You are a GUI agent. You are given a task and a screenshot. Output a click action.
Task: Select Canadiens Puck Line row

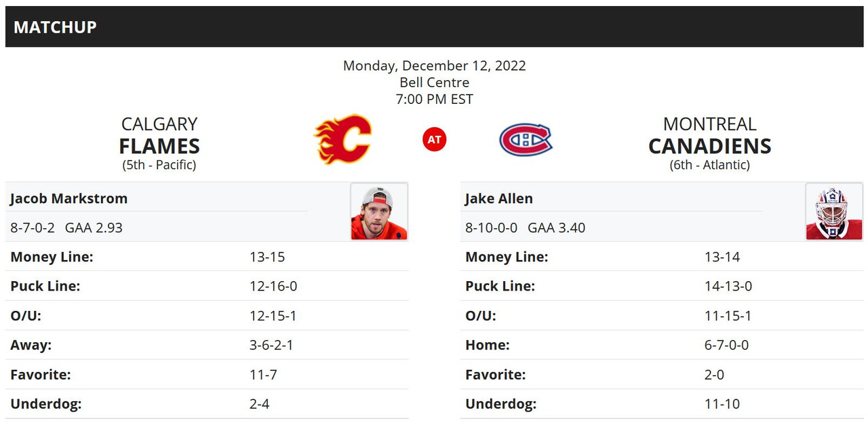tap(662, 286)
